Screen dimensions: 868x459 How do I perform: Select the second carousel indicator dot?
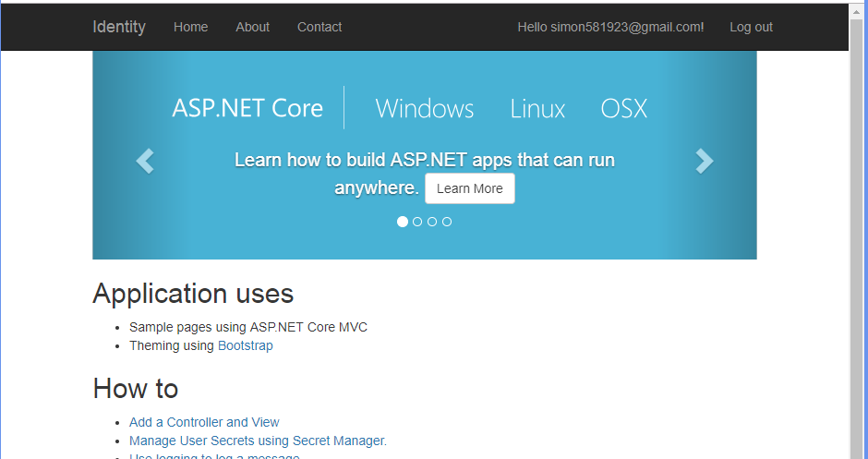(x=417, y=222)
